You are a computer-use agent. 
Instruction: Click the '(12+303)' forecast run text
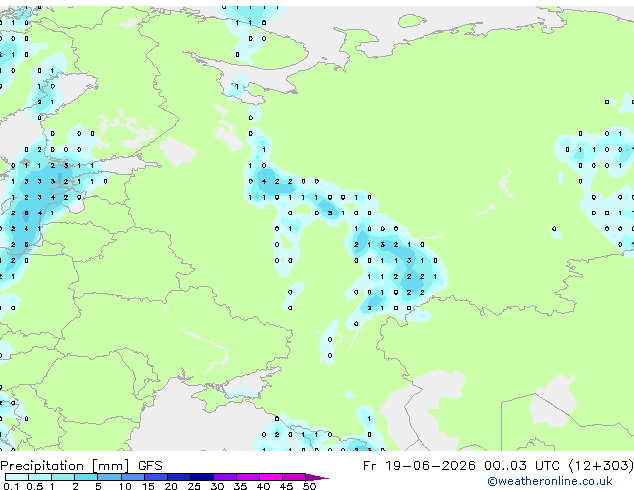[x=601, y=466]
